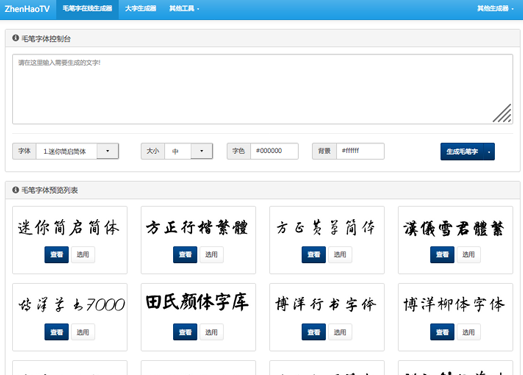The width and height of the screenshot is (523, 375).
Task: Click 选用 for 田氏颜体字库 font
Action: click(211, 332)
